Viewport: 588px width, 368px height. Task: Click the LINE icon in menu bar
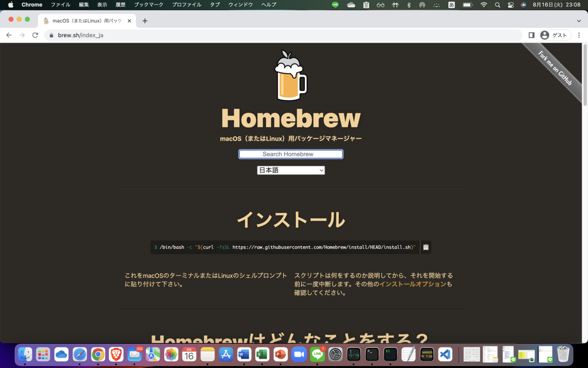335,5
